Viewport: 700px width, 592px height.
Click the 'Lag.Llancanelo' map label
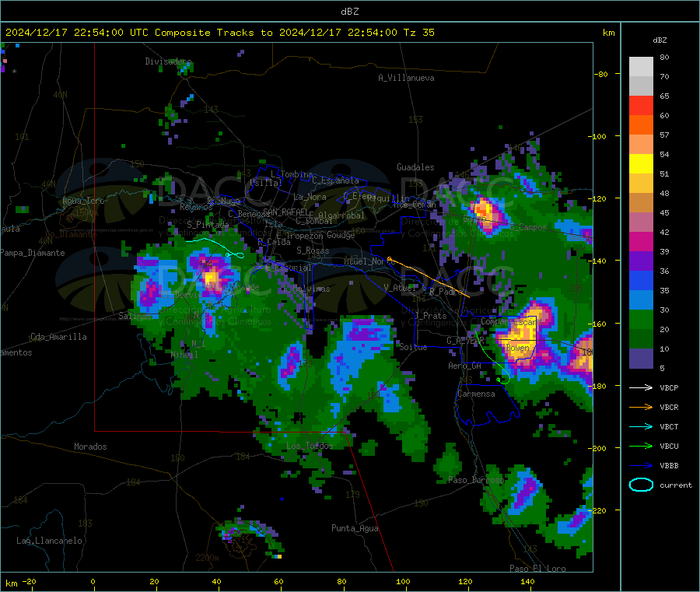pyautogui.click(x=49, y=541)
